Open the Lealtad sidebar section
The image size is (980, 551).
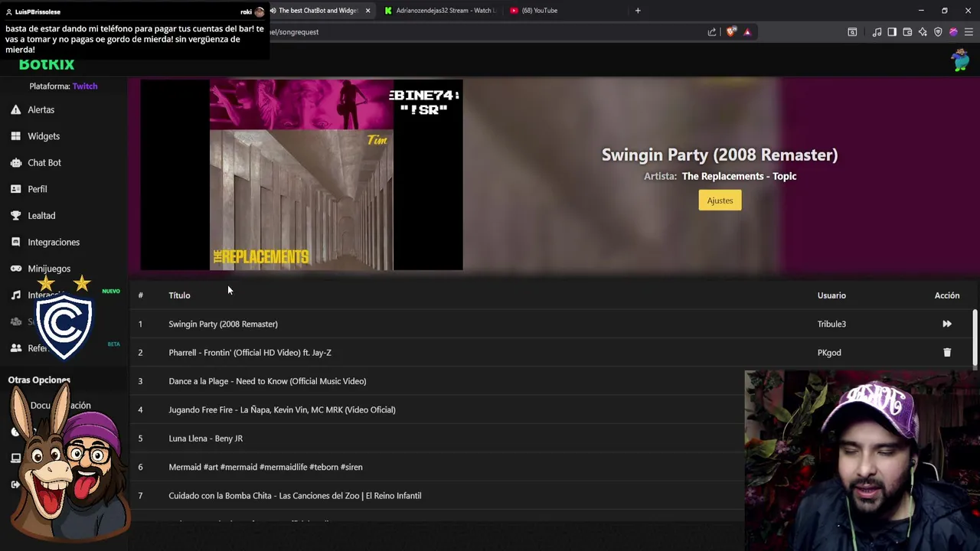41,216
